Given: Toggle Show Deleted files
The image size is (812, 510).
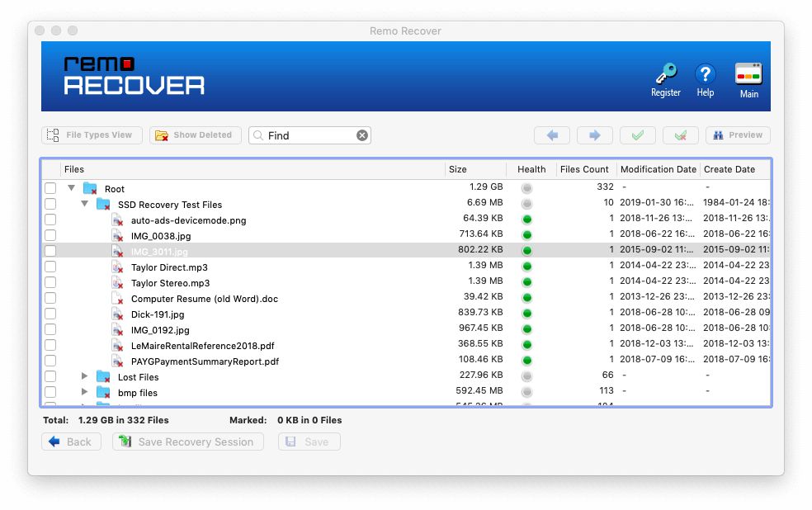Looking at the screenshot, I should (x=196, y=135).
